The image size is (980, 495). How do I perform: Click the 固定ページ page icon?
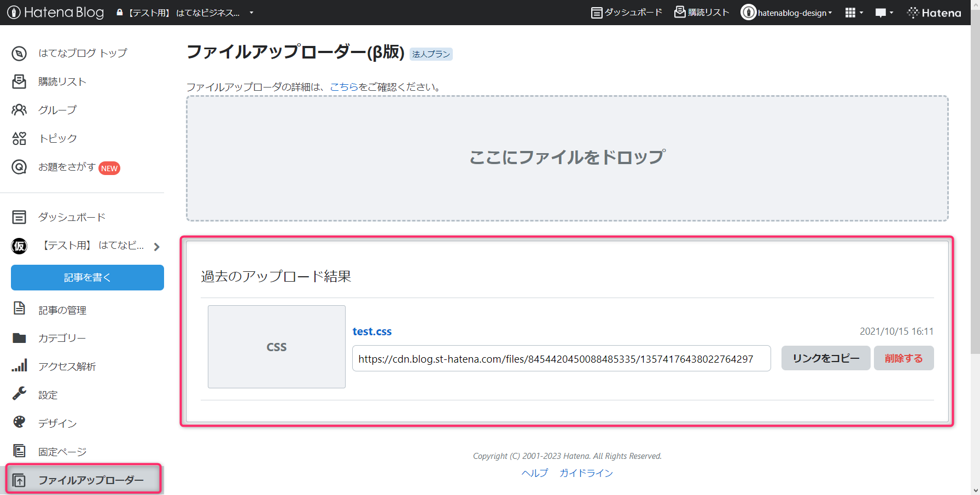(19, 451)
